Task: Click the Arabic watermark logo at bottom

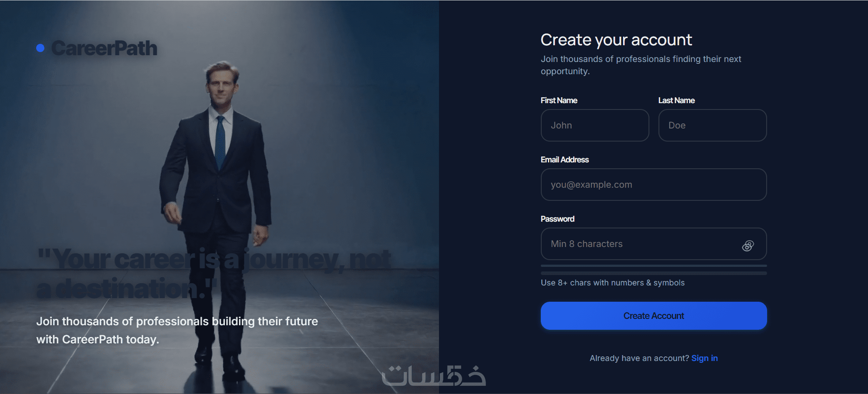Action: coord(434,376)
